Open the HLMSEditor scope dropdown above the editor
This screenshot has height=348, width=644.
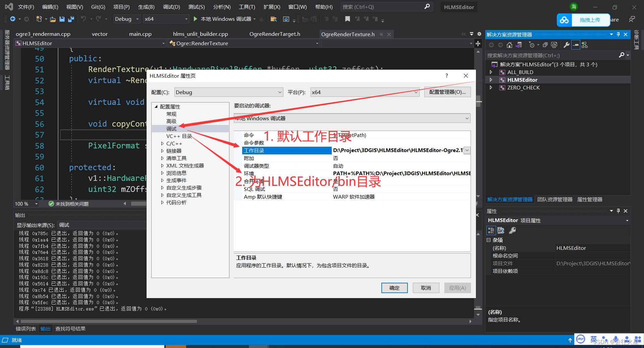[x=90, y=43]
